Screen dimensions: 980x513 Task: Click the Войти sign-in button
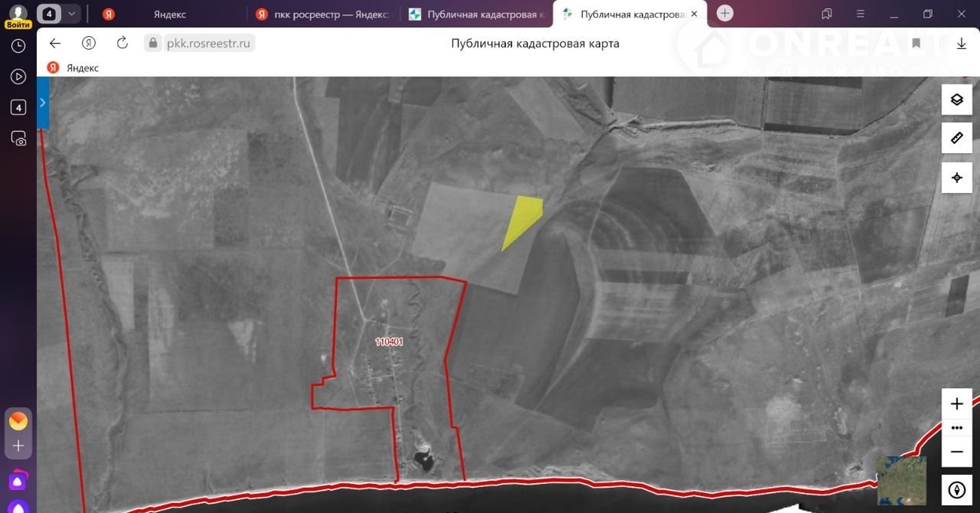[x=18, y=25]
